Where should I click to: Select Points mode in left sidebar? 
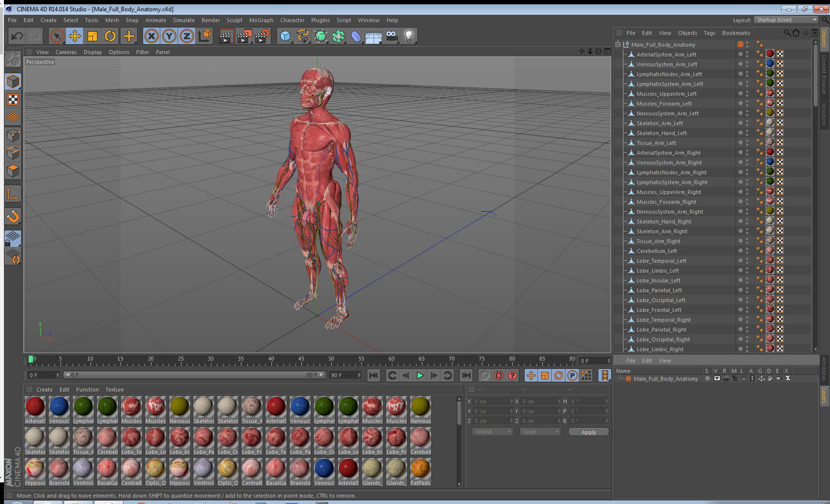[13, 135]
